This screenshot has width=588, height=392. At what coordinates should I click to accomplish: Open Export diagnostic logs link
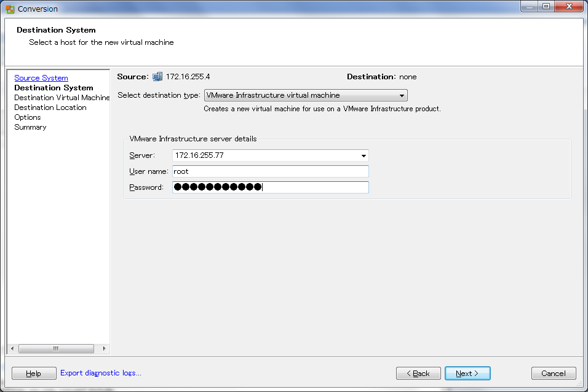click(x=101, y=373)
